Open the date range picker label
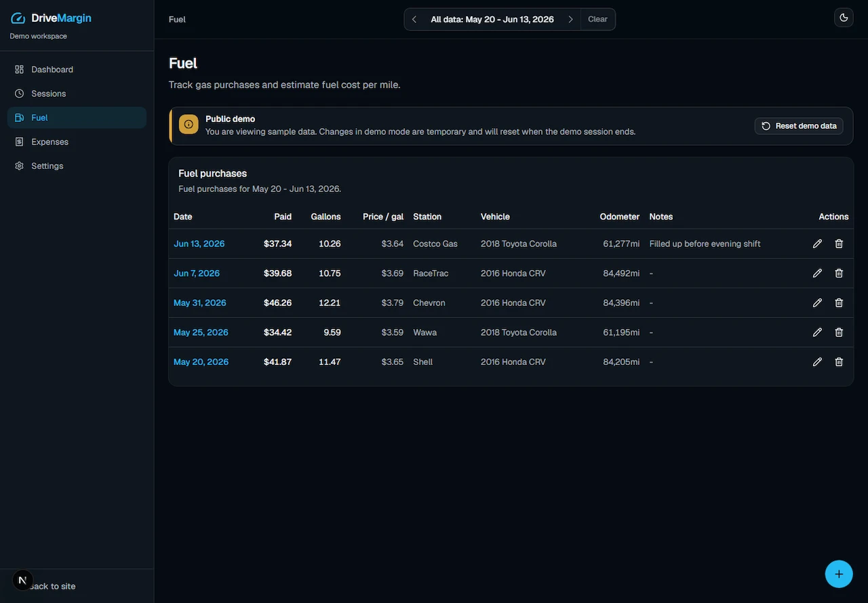Viewport: 868px width, 603px height. [492, 20]
